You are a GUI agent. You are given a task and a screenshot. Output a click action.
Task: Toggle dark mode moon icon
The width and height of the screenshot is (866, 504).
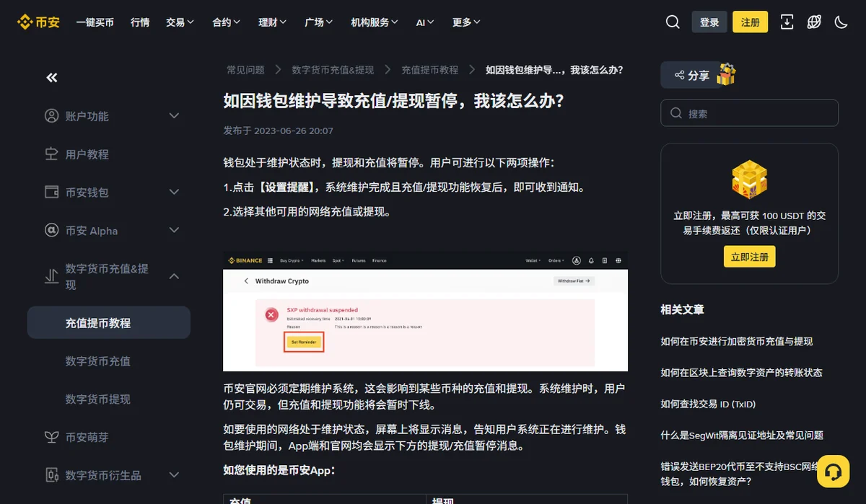[841, 22]
